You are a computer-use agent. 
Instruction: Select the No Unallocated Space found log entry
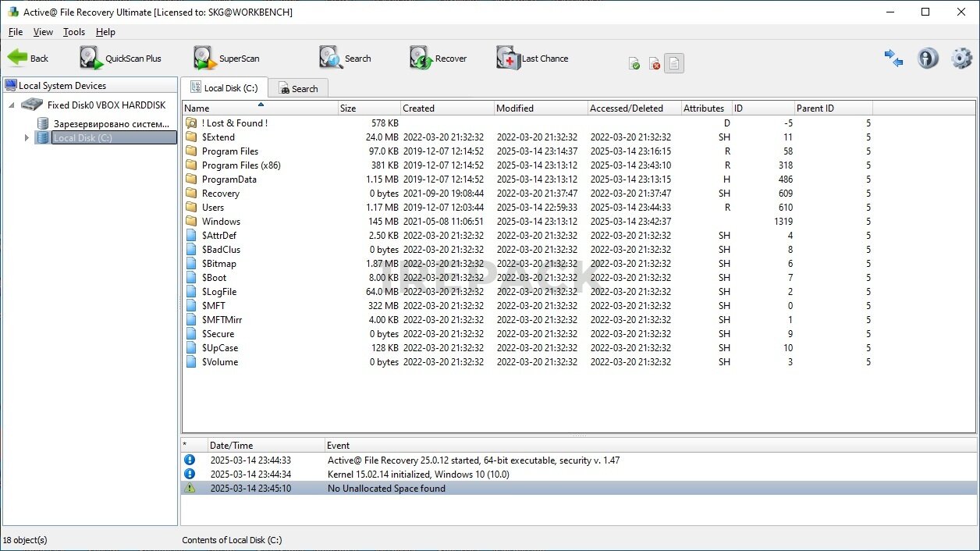click(x=386, y=489)
